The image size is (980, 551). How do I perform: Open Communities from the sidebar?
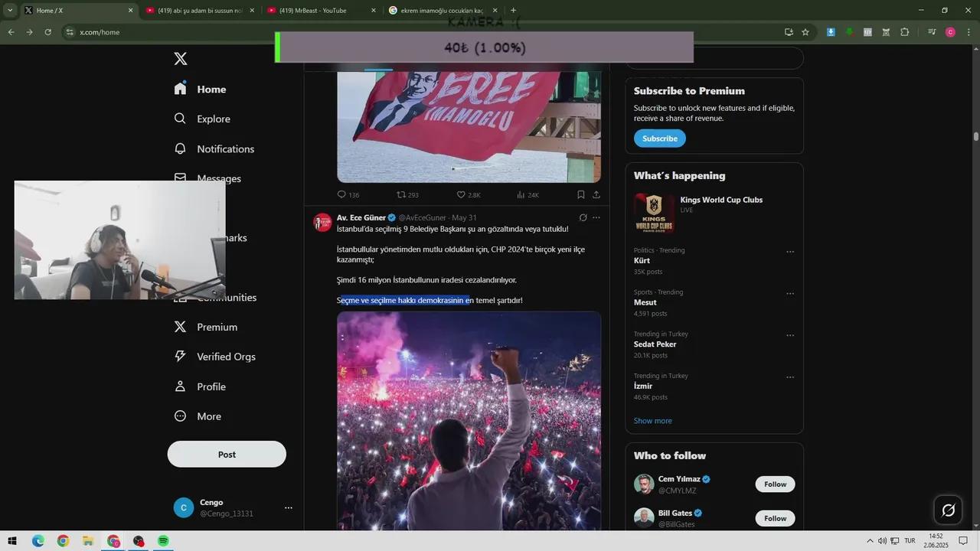point(227,297)
